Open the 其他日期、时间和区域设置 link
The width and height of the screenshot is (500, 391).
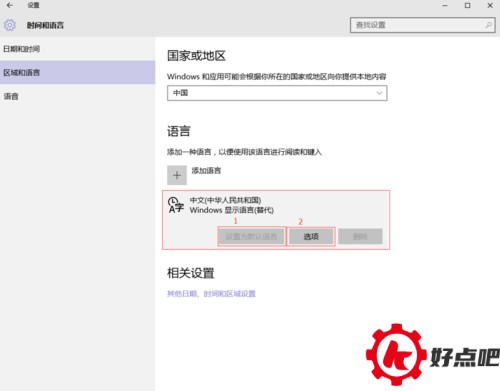[211, 294]
